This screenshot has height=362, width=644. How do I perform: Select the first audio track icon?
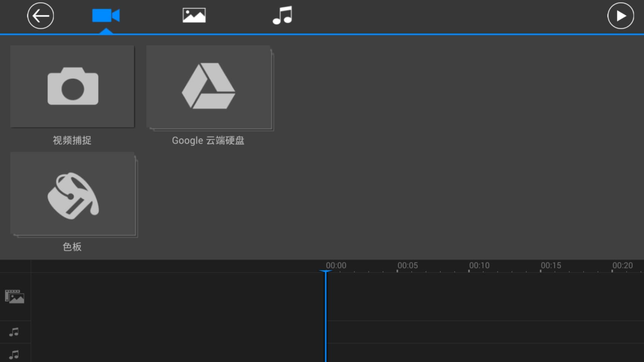[x=14, y=332]
